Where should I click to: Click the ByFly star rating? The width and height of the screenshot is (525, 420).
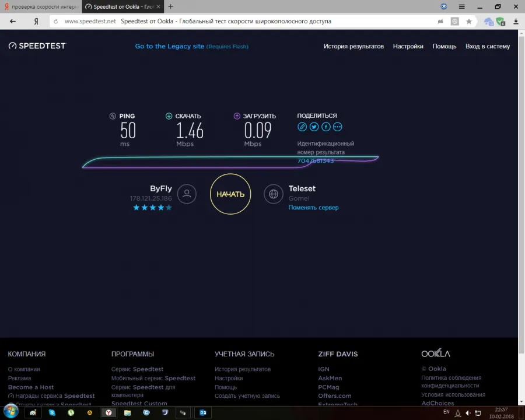152,208
